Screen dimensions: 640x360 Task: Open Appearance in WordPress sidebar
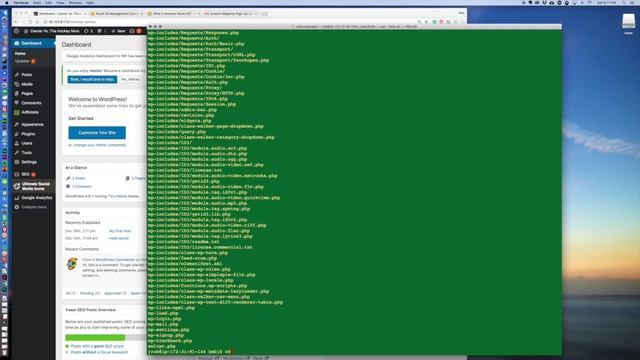[x=32, y=124]
